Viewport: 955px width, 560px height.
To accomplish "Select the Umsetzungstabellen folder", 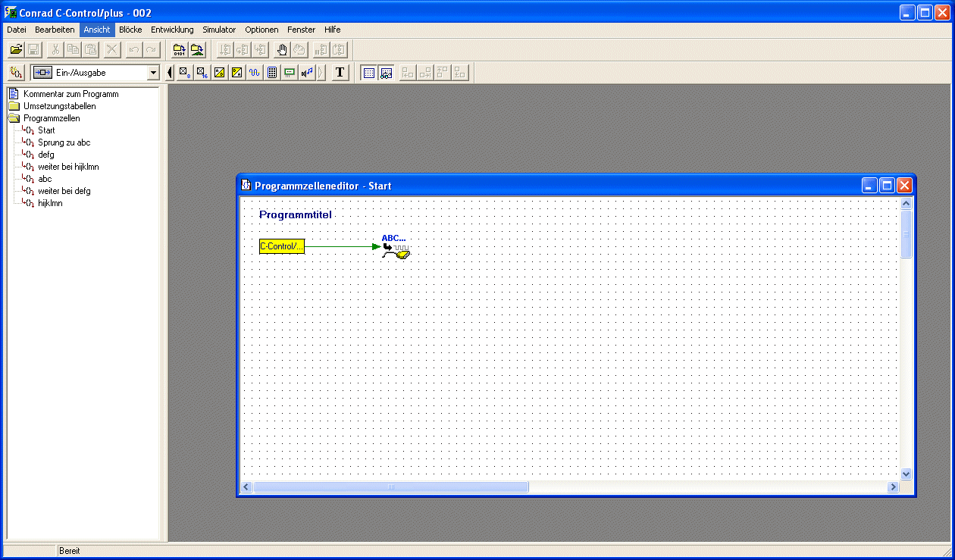I will coord(59,106).
